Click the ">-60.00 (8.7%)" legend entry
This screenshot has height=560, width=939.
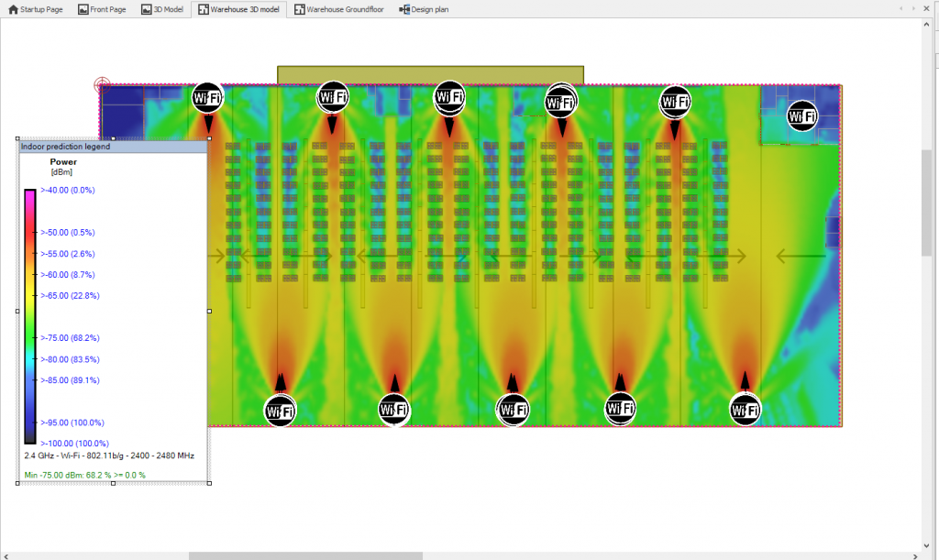[x=68, y=275]
